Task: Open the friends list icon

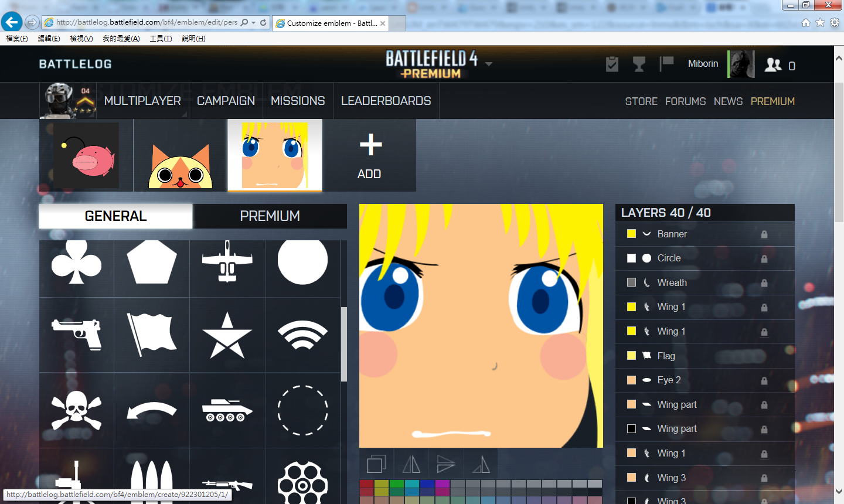Action: point(773,64)
